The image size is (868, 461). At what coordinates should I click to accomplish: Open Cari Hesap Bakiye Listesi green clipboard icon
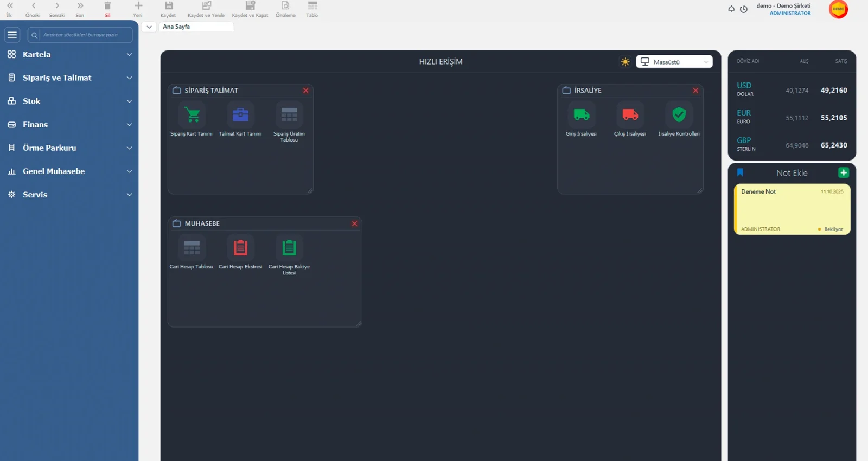pyautogui.click(x=289, y=248)
